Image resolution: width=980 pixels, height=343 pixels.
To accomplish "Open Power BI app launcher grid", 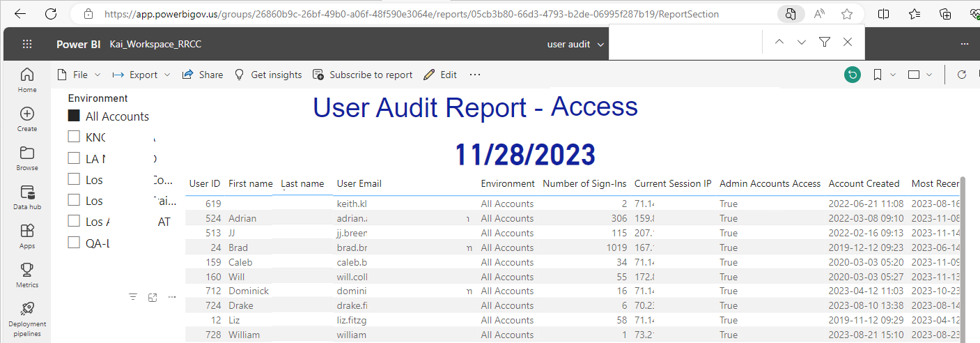I will tap(27, 44).
